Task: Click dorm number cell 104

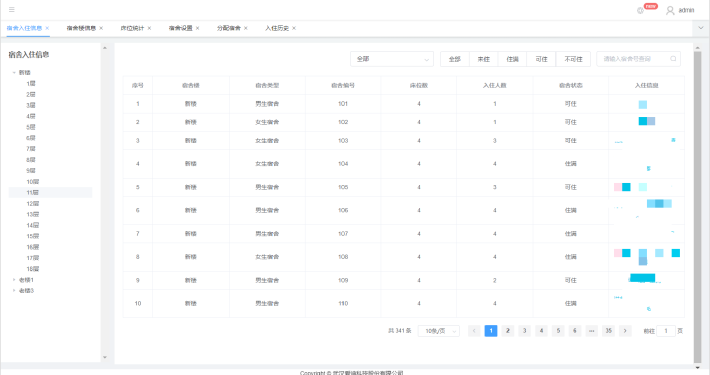Action: pyautogui.click(x=343, y=164)
